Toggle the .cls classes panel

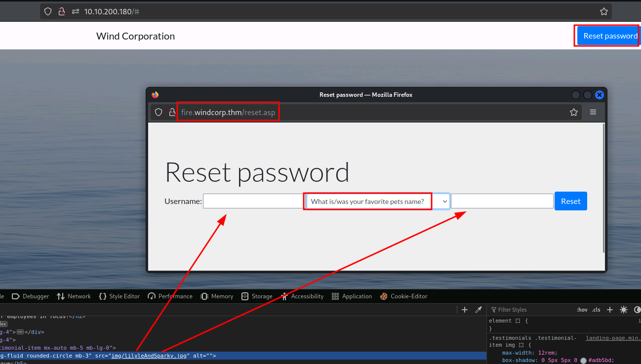(x=596, y=310)
